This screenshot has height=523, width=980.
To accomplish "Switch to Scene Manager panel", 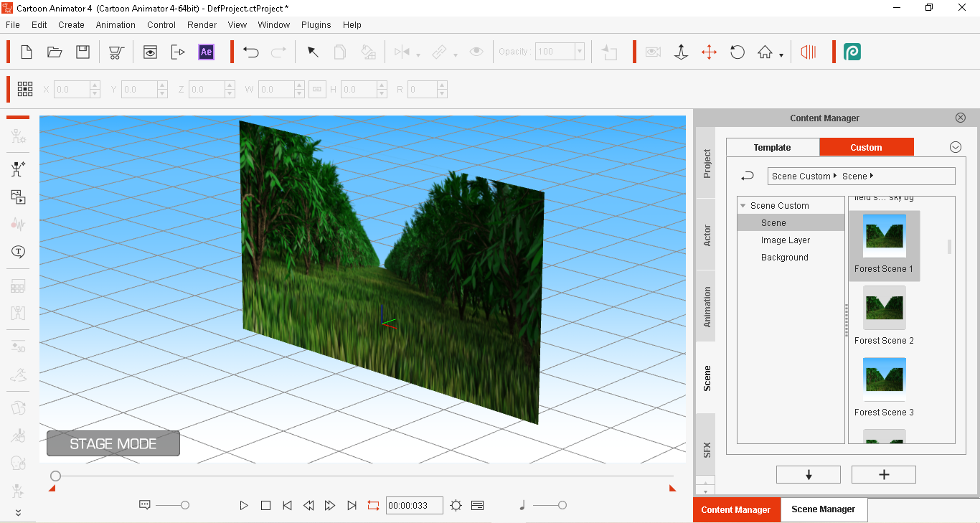I will pos(823,509).
